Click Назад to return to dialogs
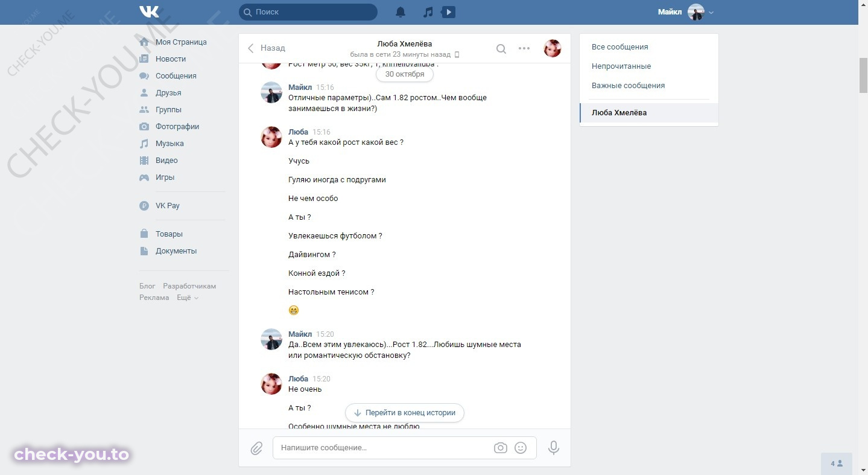This screenshot has height=475, width=868. (273, 48)
